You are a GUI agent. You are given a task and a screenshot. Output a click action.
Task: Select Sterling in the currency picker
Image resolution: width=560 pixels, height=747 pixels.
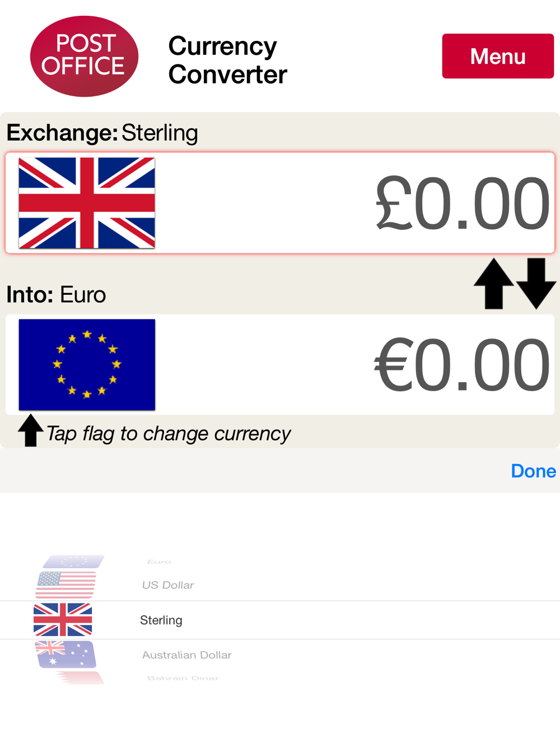(x=161, y=620)
